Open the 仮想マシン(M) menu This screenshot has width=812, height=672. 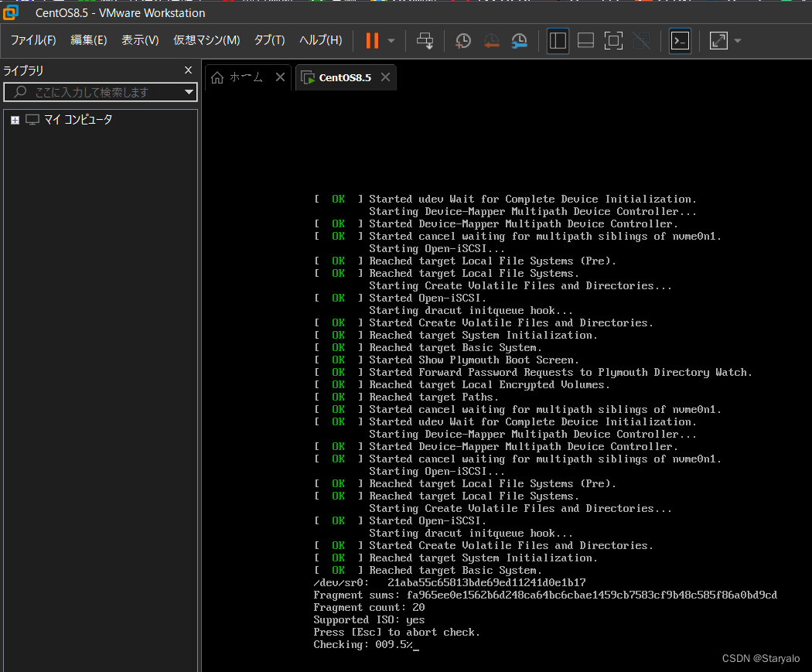(x=206, y=40)
